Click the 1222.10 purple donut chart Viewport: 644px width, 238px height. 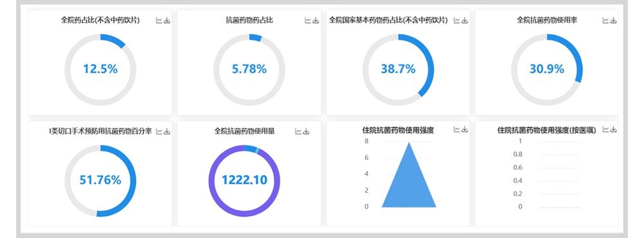coord(244,181)
